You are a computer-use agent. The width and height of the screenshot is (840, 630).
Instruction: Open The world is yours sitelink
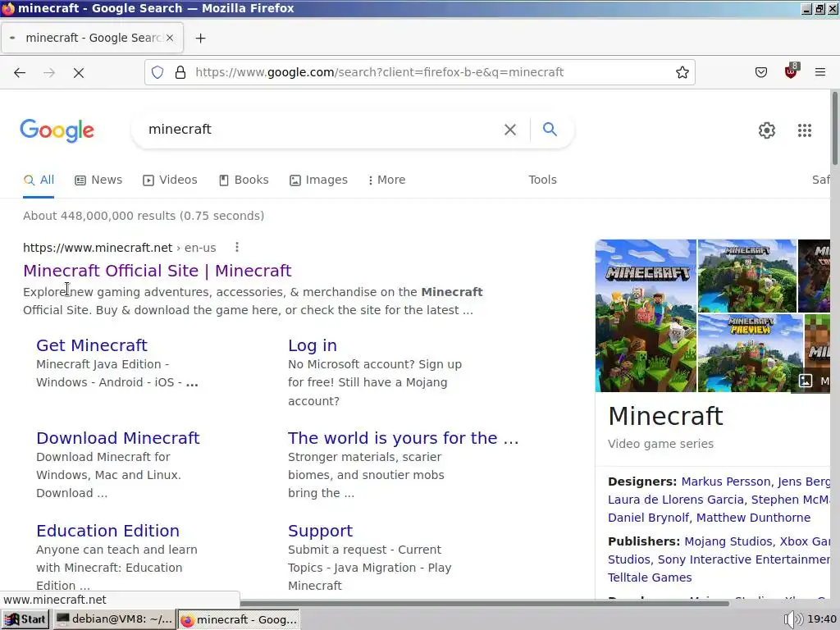click(404, 438)
